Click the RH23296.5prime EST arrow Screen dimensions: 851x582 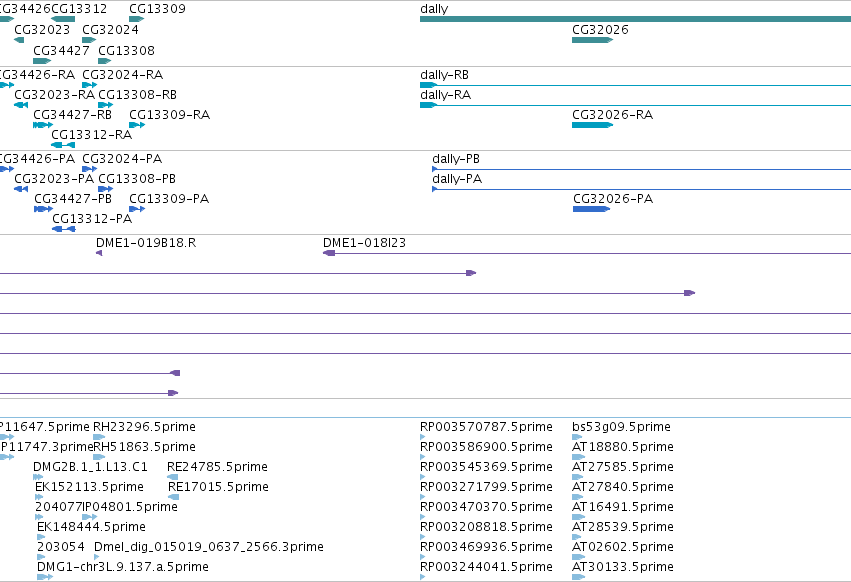pos(99,437)
